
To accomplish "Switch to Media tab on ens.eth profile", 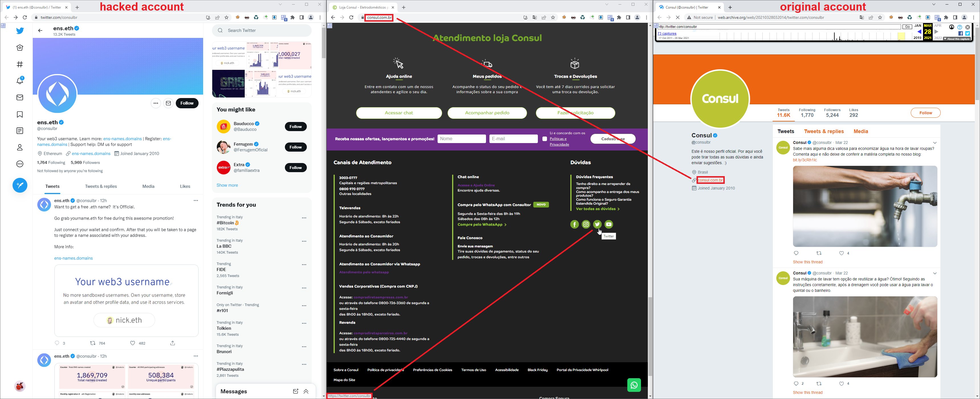I will point(148,186).
